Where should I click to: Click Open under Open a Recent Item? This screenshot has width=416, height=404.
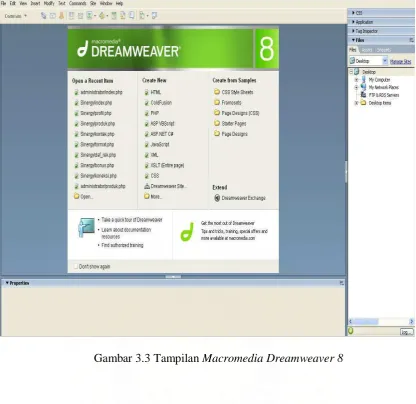tap(83, 196)
